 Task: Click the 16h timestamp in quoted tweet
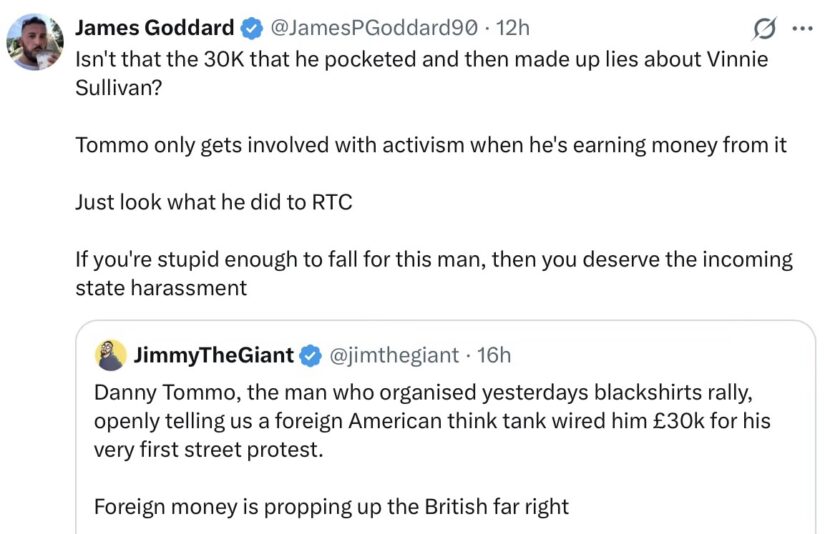(494, 356)
